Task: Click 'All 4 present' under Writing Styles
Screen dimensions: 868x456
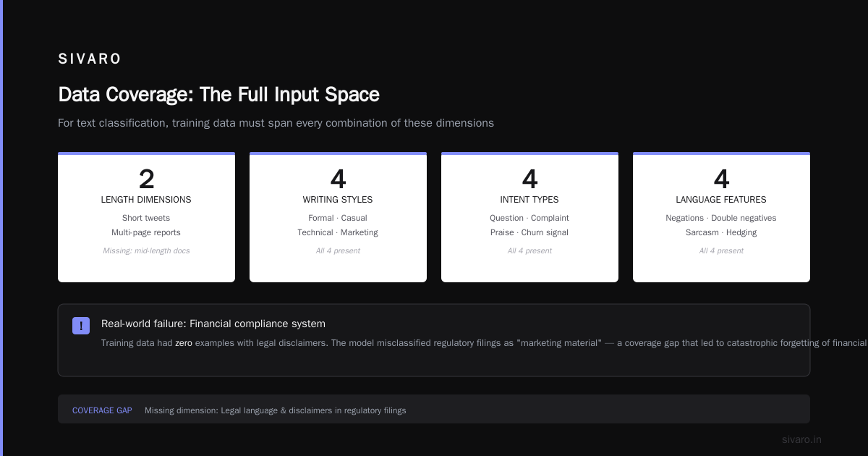Action: (338, 250)
